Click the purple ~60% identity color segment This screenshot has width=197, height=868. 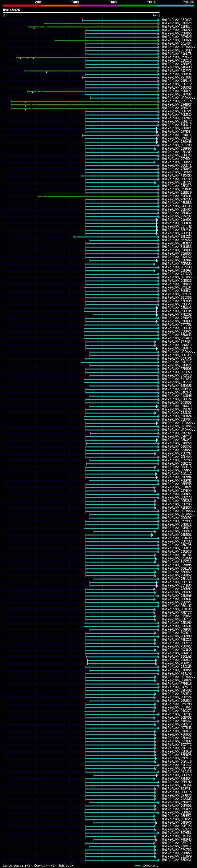pos(98,6)
